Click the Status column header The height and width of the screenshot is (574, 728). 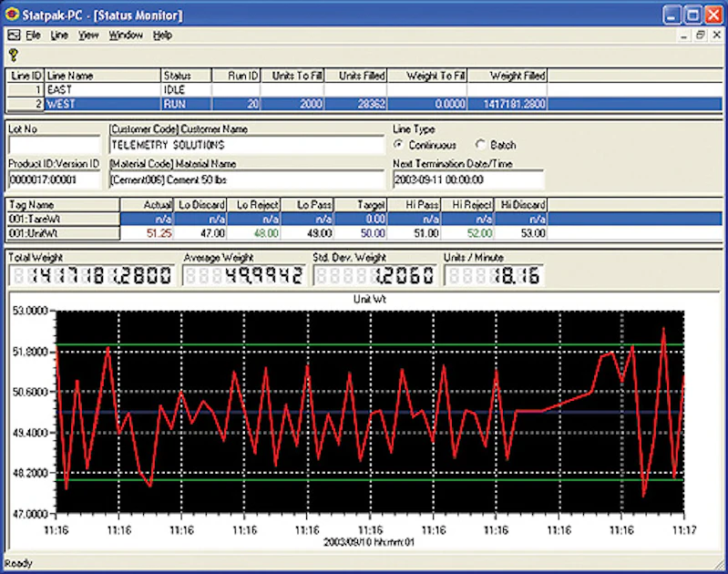coord(186,76)
